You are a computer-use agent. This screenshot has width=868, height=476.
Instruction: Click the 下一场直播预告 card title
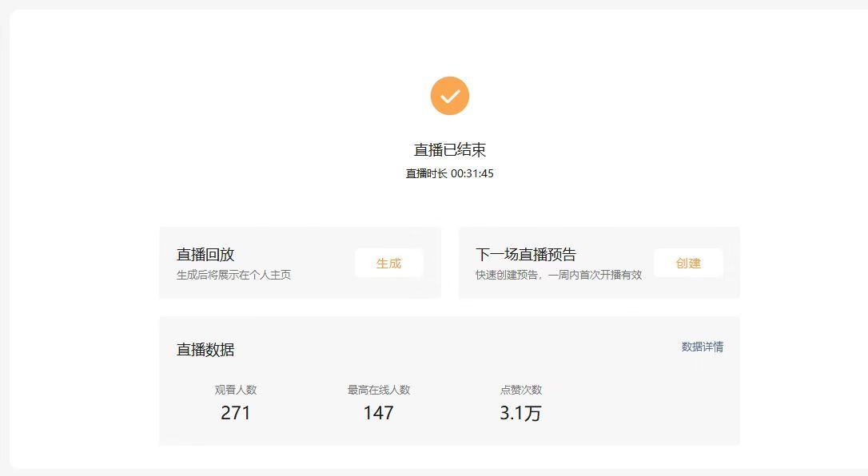click(x=525, y=255)
